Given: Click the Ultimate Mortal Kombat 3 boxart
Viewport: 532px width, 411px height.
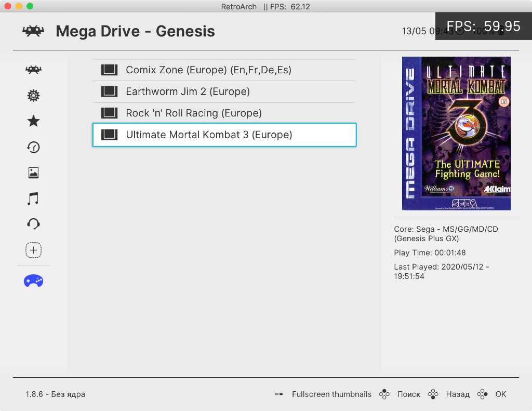Looking at the screenshot, I should coord(456,133).
